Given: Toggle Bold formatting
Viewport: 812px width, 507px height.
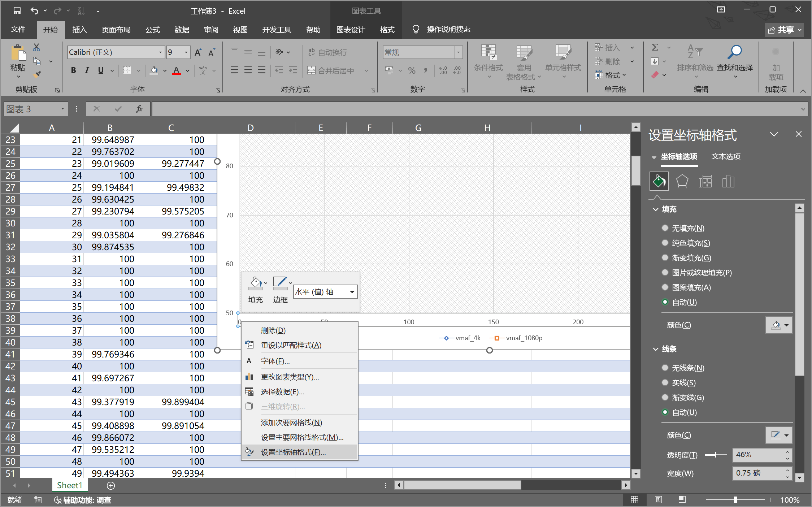Looking at the screenshot, I should [73, 70].
